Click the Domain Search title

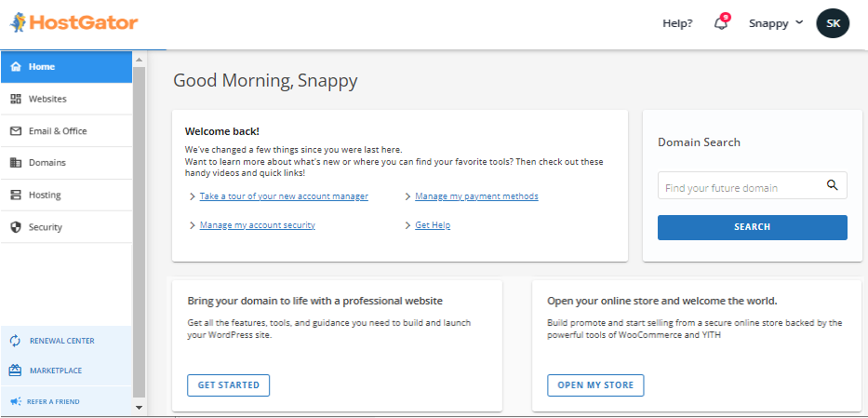point(699,142)
